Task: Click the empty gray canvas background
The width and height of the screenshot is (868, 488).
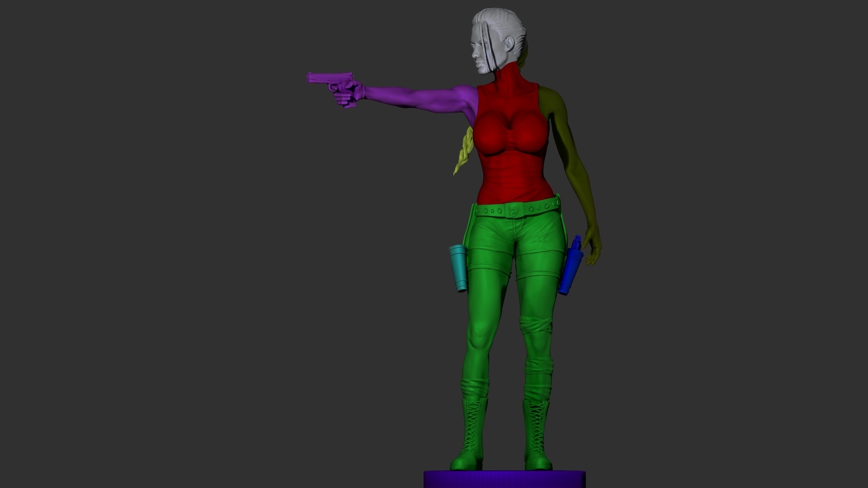Action: 181,271
